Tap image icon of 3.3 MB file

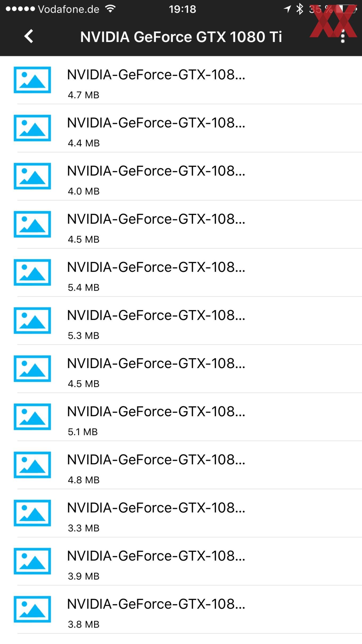(x=32, y=513)
